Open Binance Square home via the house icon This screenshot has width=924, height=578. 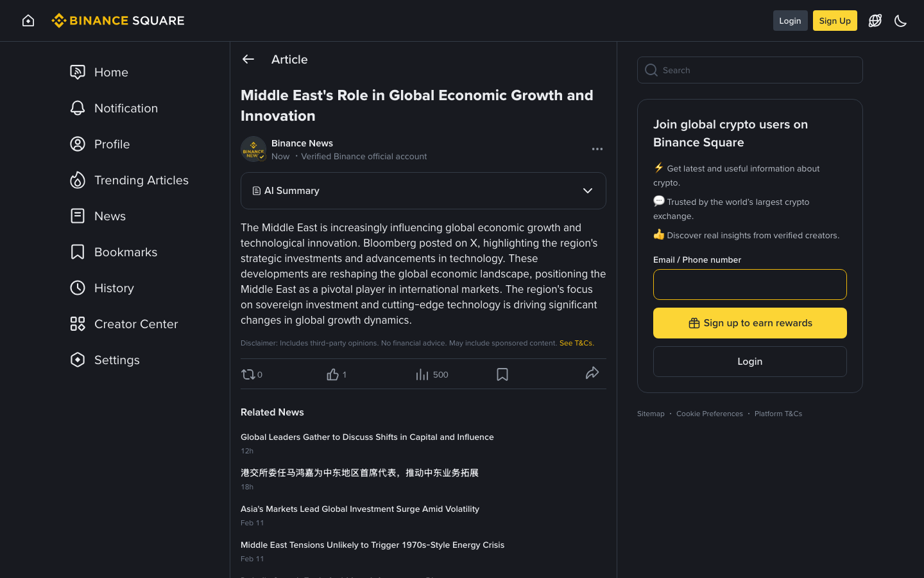click(x=28, y=20)
